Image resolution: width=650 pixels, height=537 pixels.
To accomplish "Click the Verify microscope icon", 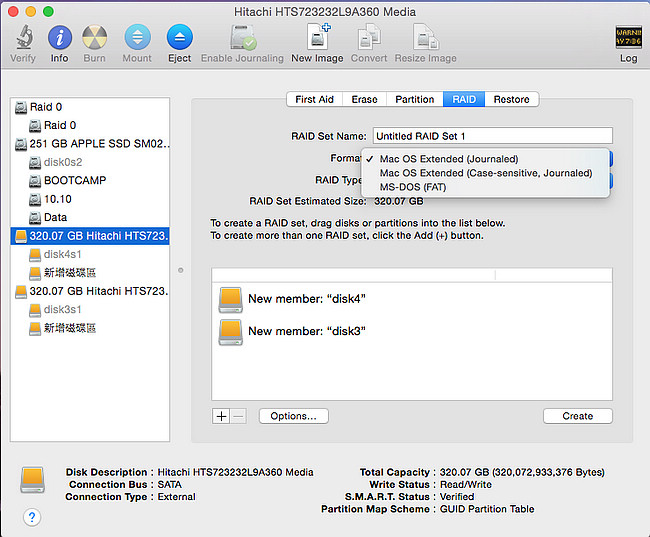I will coord(24,37).
